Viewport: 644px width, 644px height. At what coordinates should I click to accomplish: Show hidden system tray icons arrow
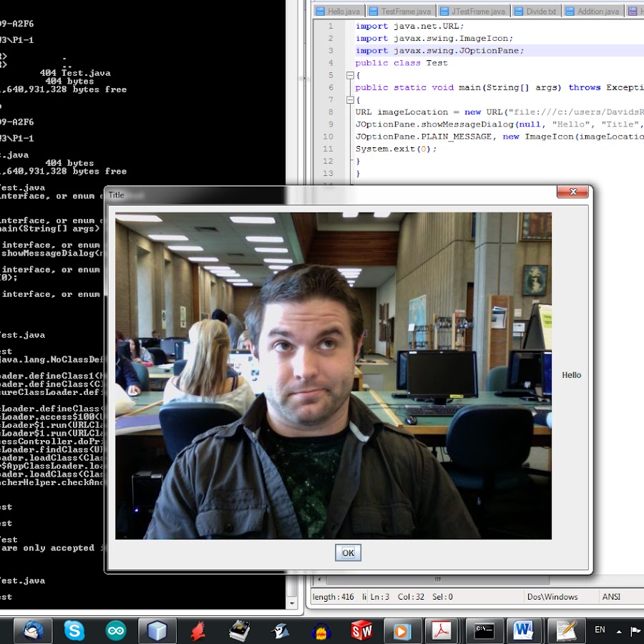point(618,630)
